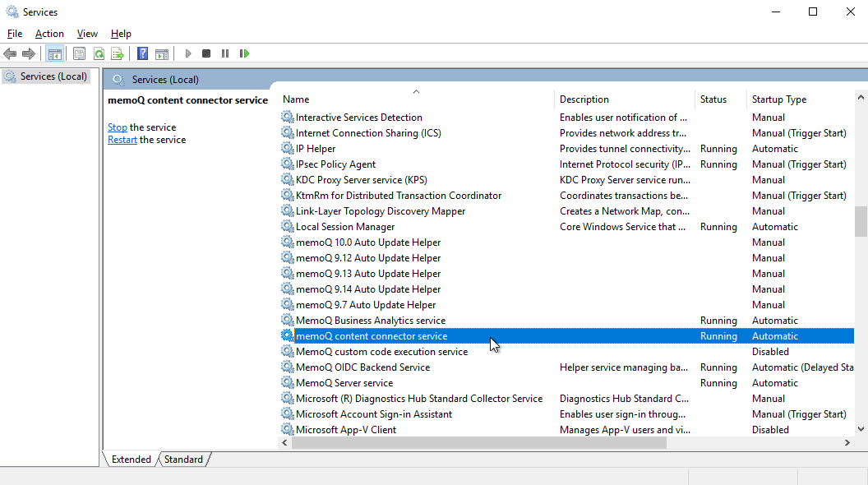Switch to the Standard tab
This screenshot has height=485, width=868.
pos(183,460)
